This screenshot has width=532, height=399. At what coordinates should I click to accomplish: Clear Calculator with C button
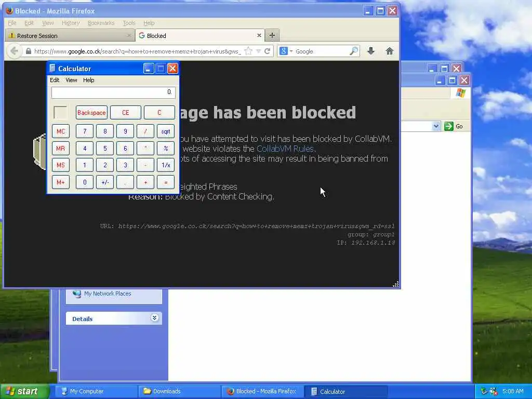tap(159, 113)
